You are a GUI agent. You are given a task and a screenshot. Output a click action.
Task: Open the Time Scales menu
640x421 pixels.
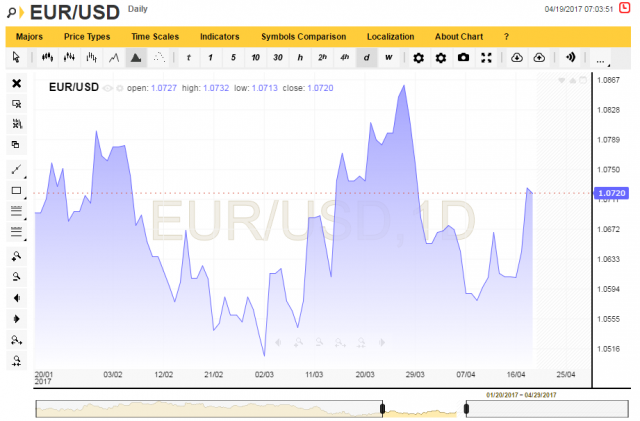pos(155,37)
